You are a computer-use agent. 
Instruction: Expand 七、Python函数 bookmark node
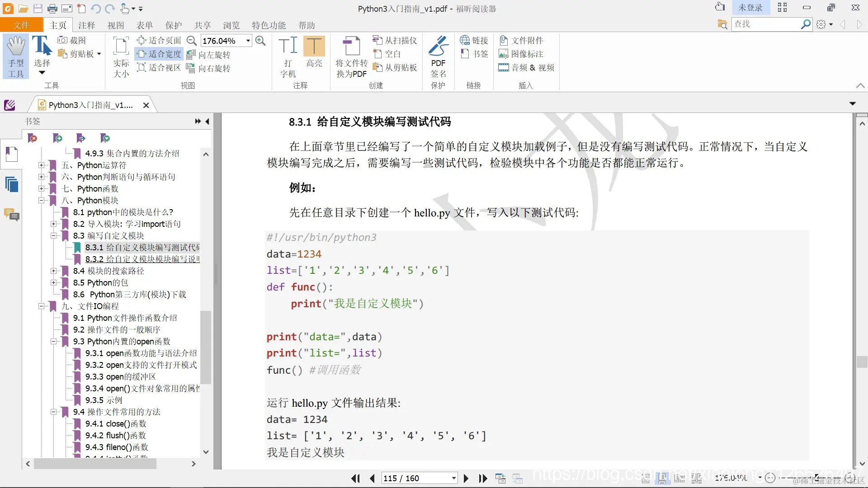pos(41,188)
